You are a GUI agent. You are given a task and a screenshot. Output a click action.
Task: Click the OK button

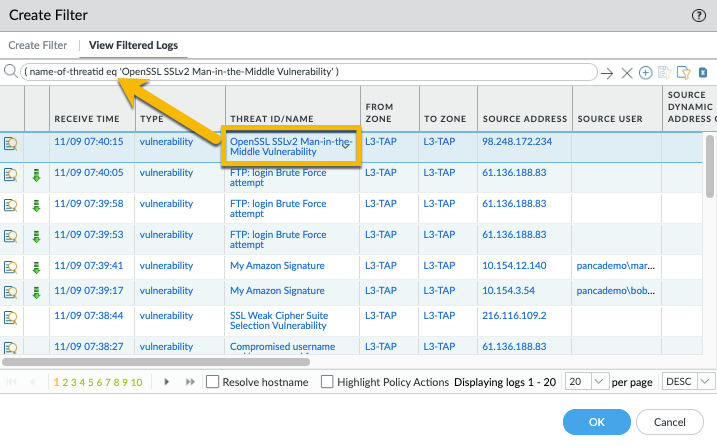[x=596, y=422]
